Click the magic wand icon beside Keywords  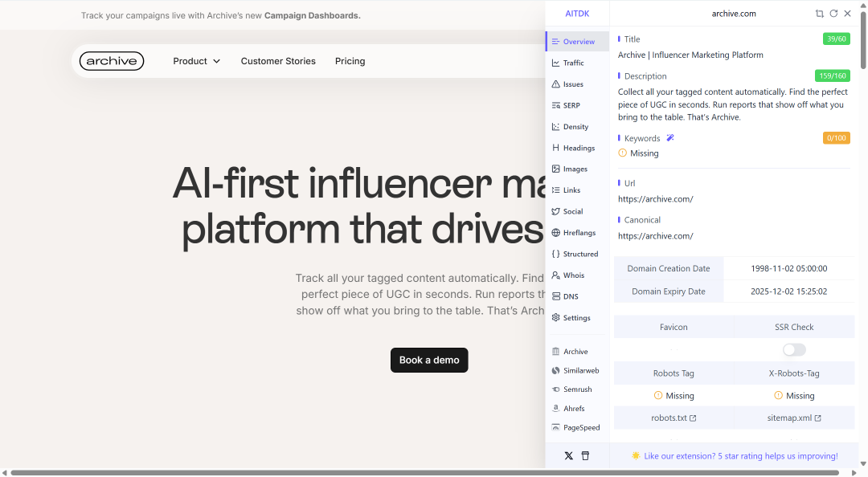pos(670,138)
